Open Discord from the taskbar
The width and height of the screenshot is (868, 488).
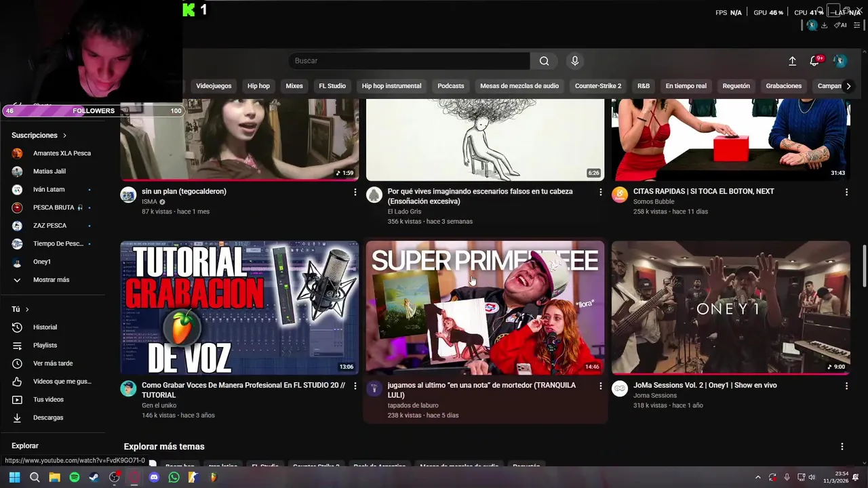(154, 477)
